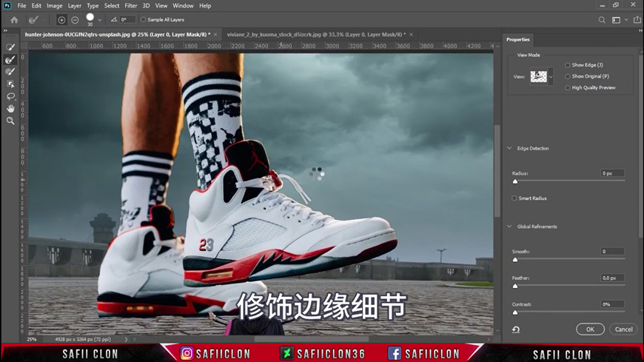Open the View menu
644x362 pixels.
click(161, 6)
